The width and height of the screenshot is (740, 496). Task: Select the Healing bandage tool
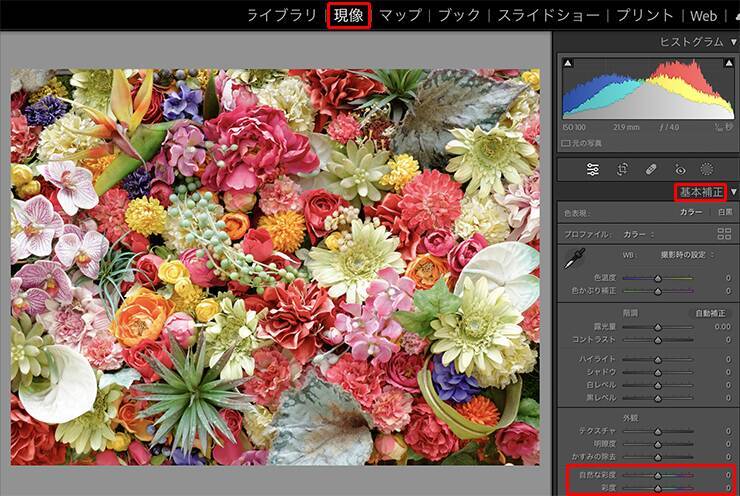[x=650, y=169]
